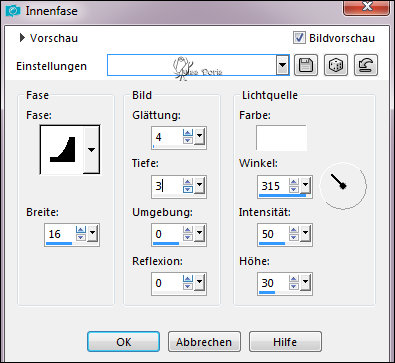This screenshot has height=363, width=395.
Task: Open the Intensität slider dropdown arrow
Action: click(305, 232)
